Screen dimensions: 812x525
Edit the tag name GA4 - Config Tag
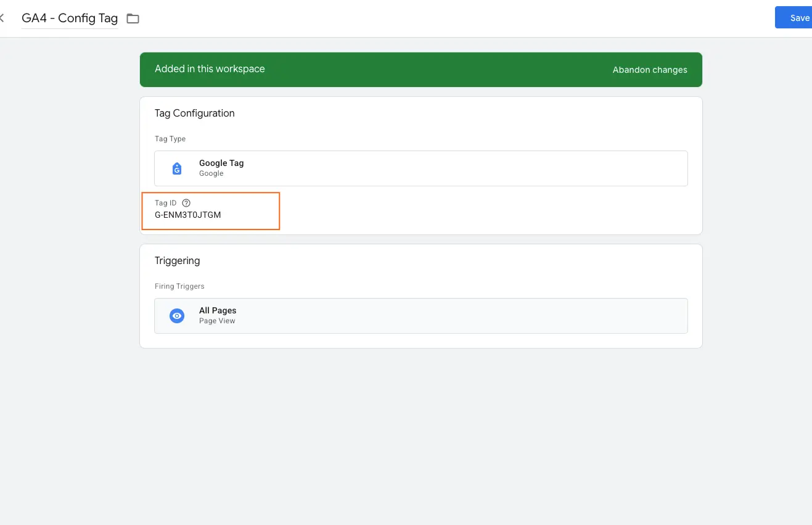tap(70, 19)
